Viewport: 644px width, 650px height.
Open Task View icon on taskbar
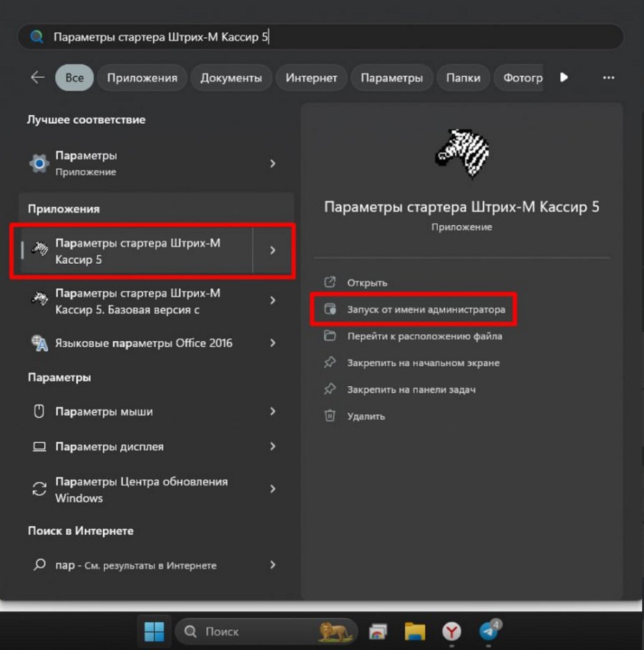[x=378, y=631]
